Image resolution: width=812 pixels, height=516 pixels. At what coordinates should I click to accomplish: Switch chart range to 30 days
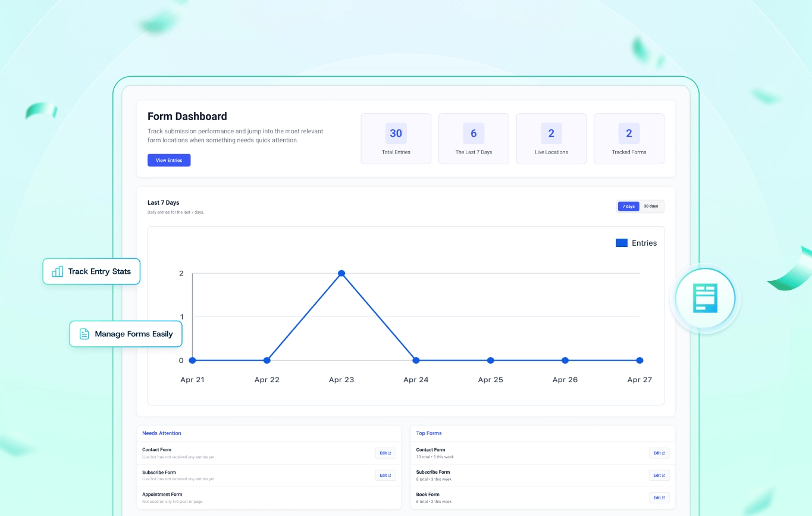[651, 207]
